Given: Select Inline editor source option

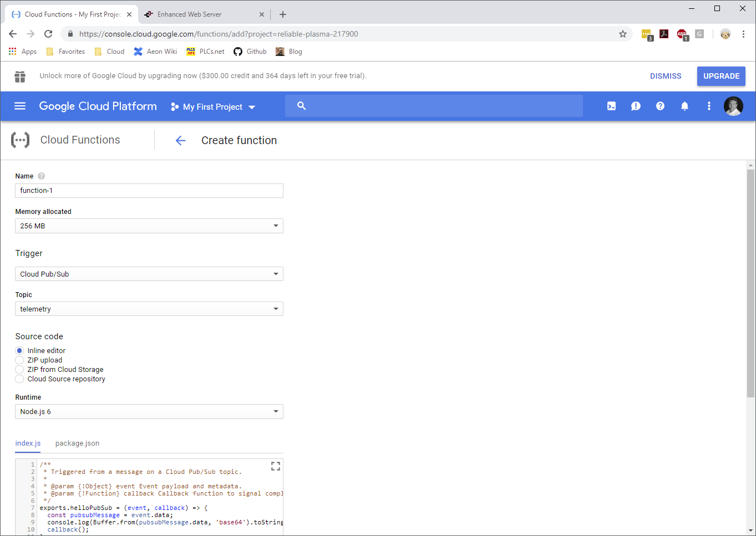Looking at the screenshot, I should (x=19, y=350).
